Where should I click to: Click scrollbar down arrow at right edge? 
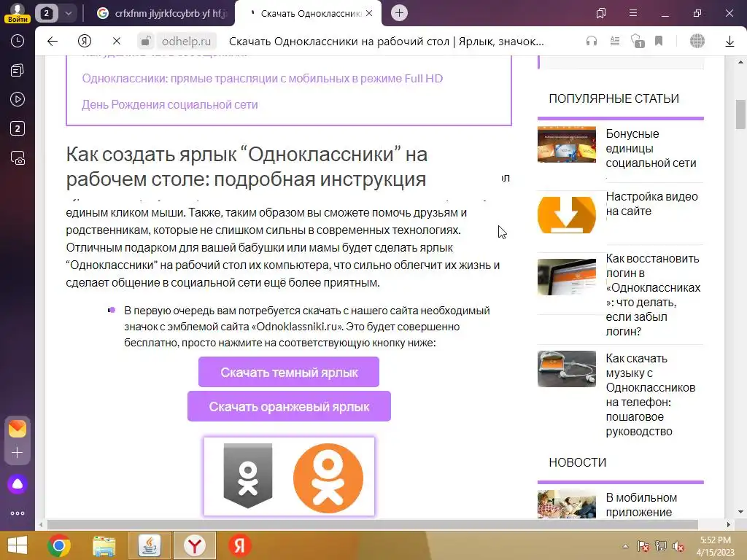pyautogui.click(x=740, y=512)
